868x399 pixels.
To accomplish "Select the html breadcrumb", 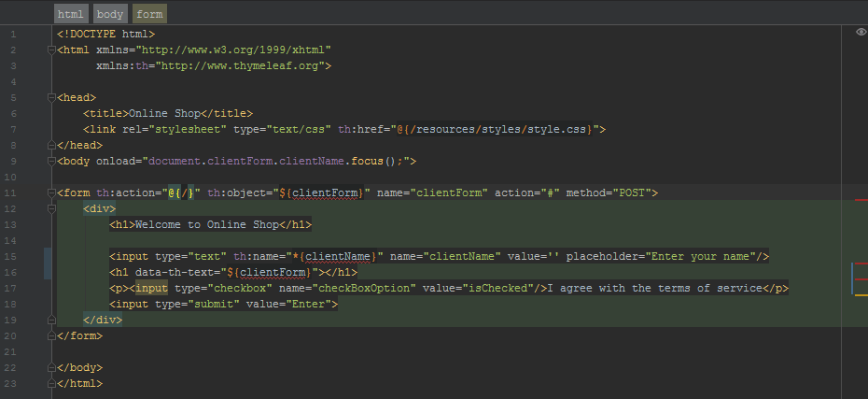I will (x=70, y=14).
